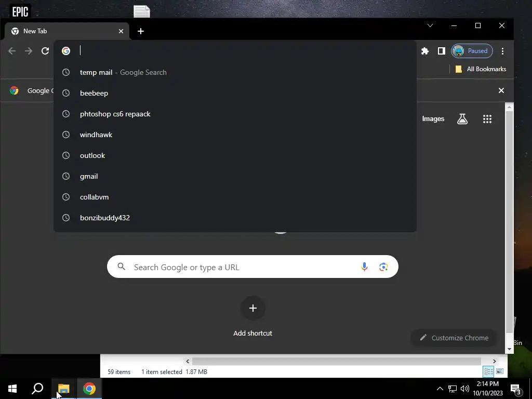Click the Google icon in address bar

click(x=66, y=51)
